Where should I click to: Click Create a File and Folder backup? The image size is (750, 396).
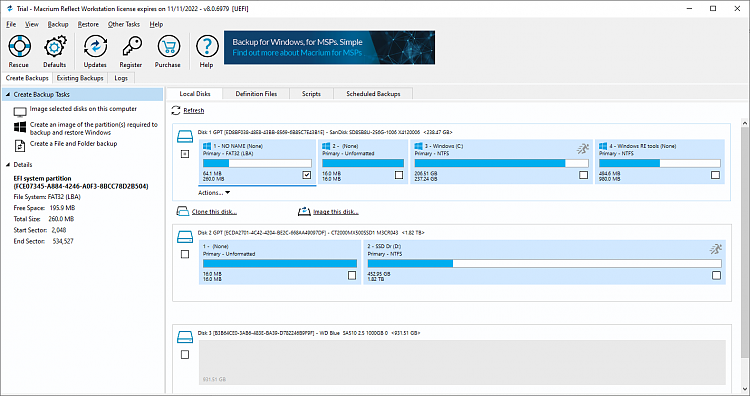click(74, 143)
